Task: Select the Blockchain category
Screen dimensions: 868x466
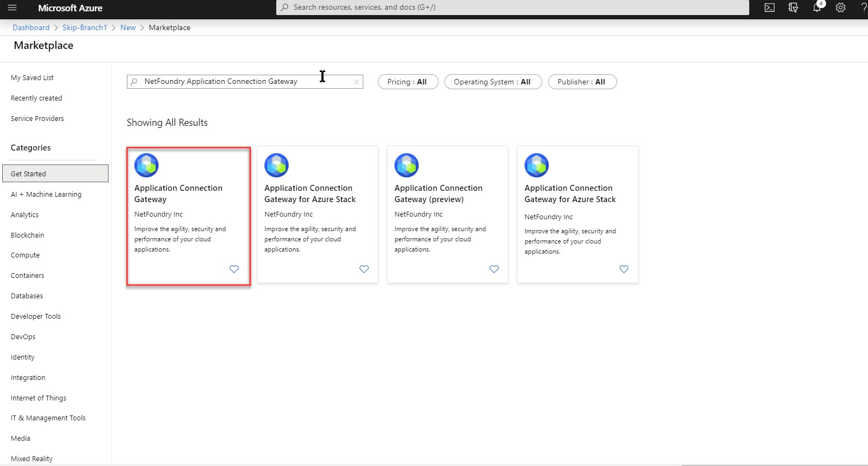Action: (27, 235)
